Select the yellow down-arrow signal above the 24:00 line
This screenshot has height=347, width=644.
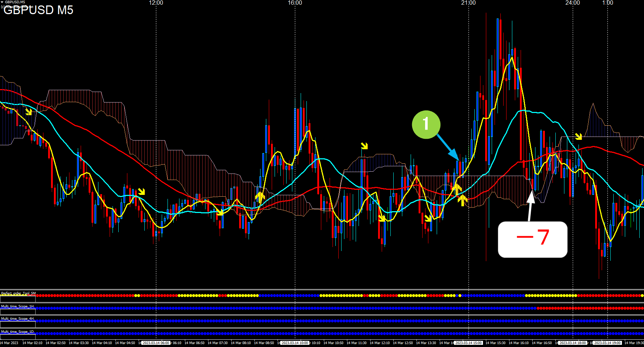(579, 136)
